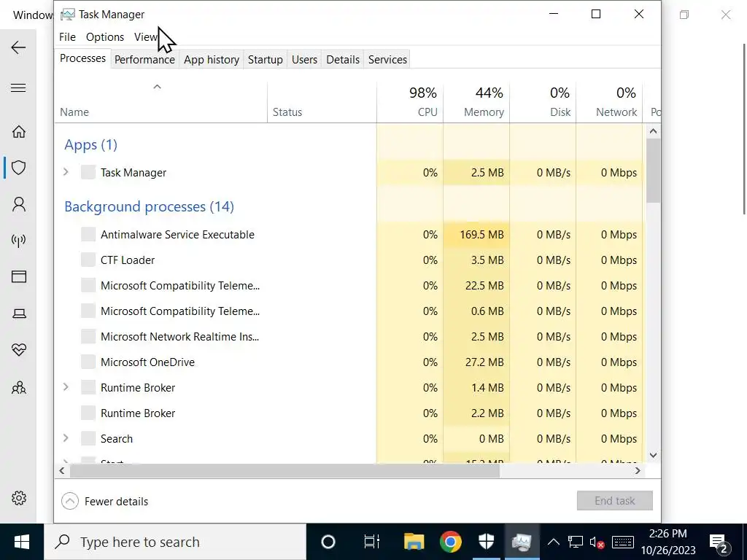Switch to the App history tab
Viewport: 747px width, 560px height.
[x=212, y=60]
